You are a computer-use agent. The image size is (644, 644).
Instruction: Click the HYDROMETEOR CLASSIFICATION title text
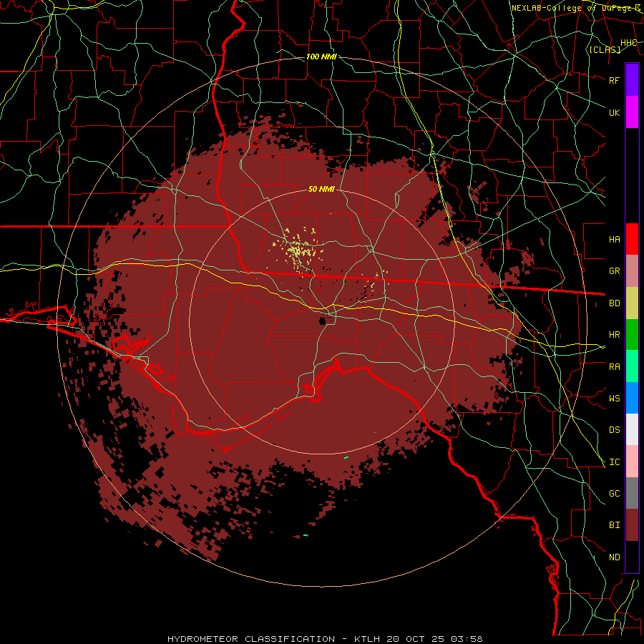click(251, 639)
